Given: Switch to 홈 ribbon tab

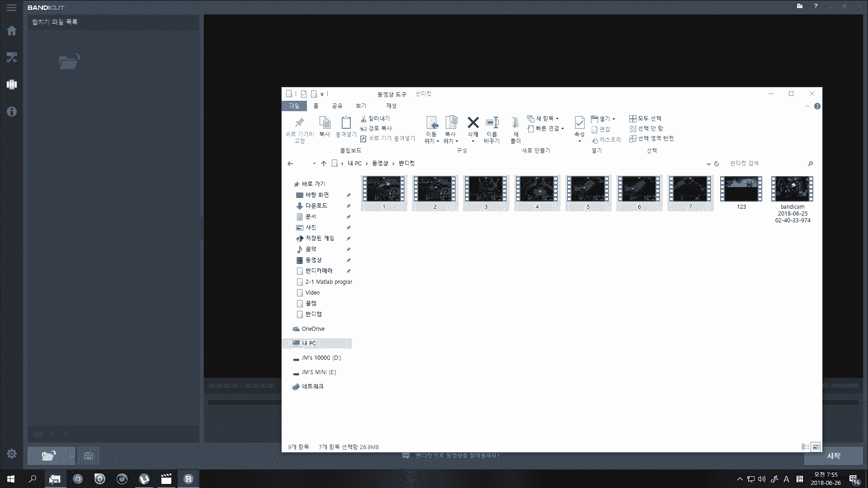Looking at the screenshot, I should point(316,106).
